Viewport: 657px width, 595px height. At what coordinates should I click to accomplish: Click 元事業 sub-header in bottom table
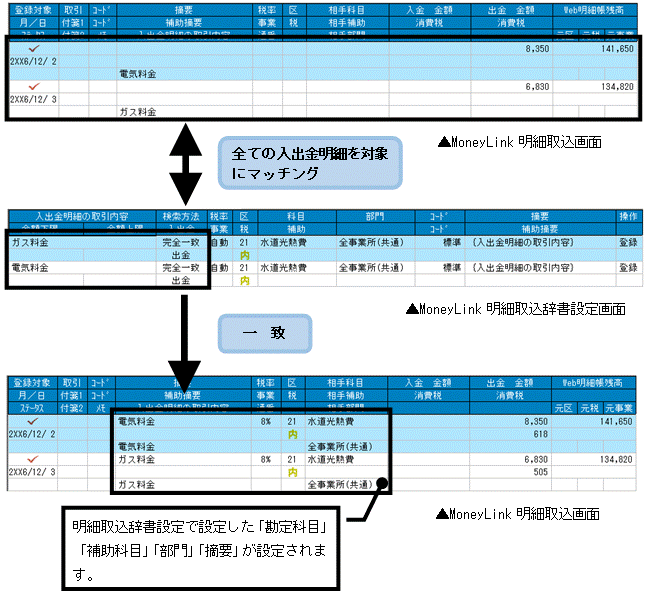(x=619, y=408)
